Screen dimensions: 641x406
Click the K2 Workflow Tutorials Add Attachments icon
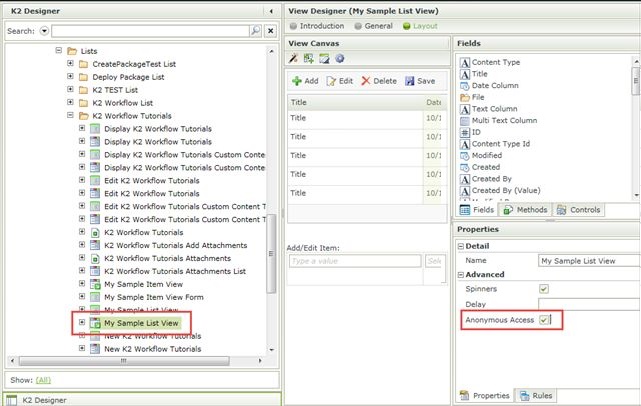[x=95, y=245]
